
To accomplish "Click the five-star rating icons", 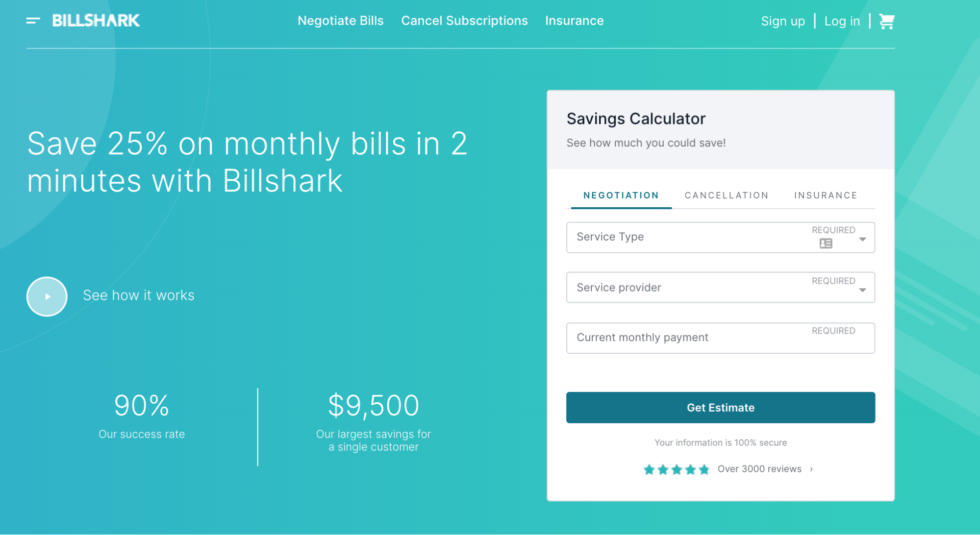I will point(676,469).
